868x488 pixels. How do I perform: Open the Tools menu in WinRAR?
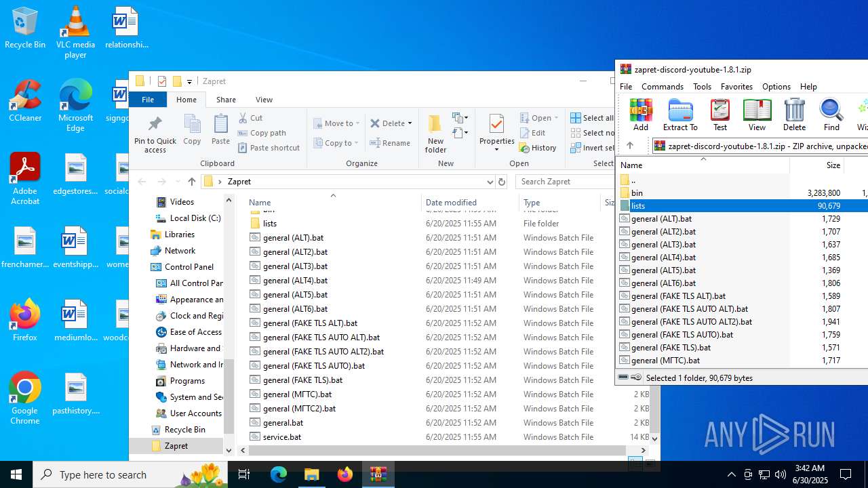click(702, 87)
